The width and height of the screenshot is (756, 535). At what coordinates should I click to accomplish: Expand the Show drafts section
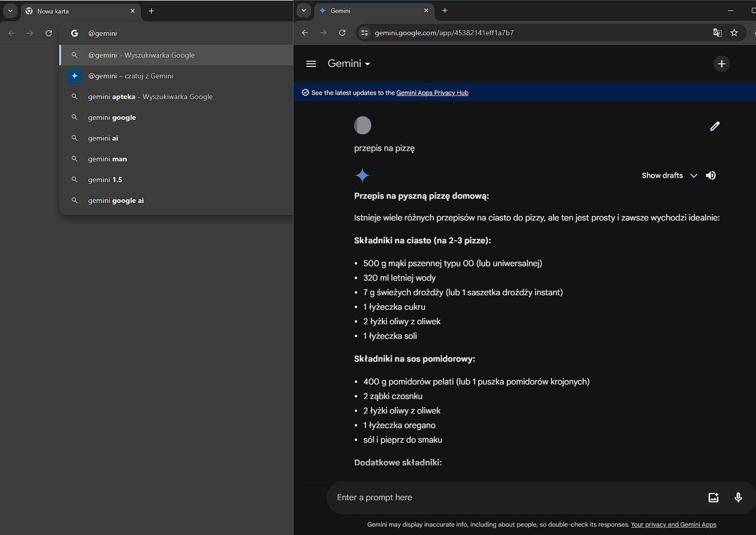coord(669,175)
